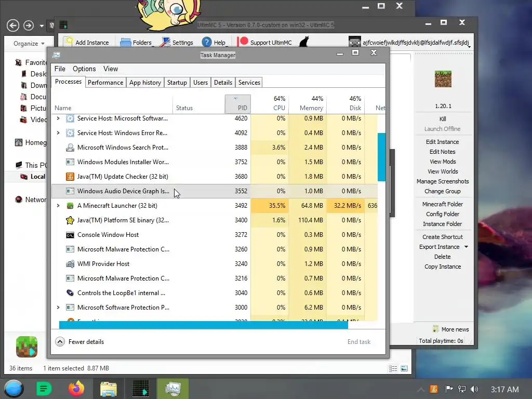This screenshot has height=399, width=532.
Task: Expand Service Host: Windows Error Reporting row
Action: pyautogui.click(x=58, y=133)
